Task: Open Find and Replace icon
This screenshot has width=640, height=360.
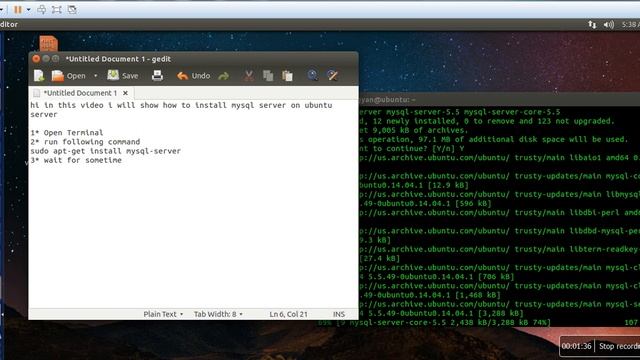Action: coord(332,75)
